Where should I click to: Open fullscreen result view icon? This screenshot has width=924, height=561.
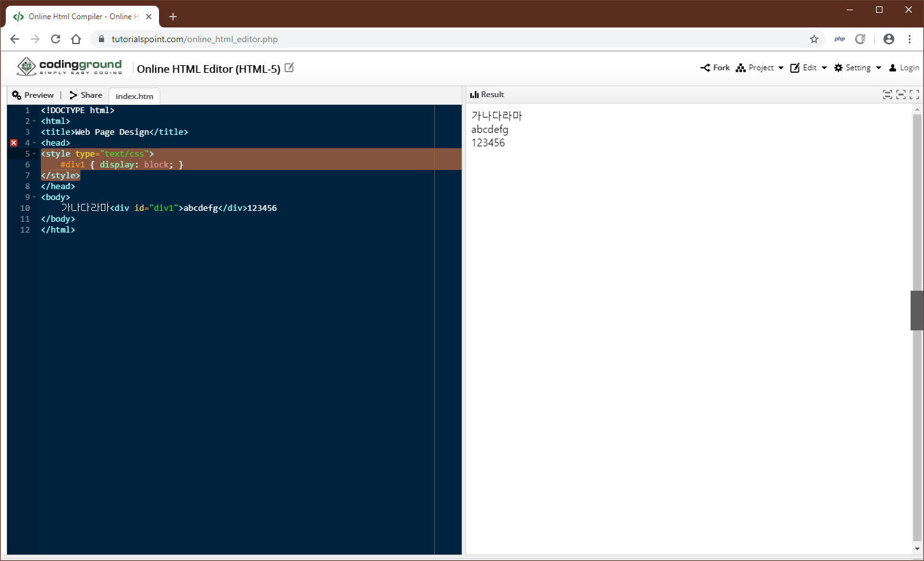click(914, 95)
